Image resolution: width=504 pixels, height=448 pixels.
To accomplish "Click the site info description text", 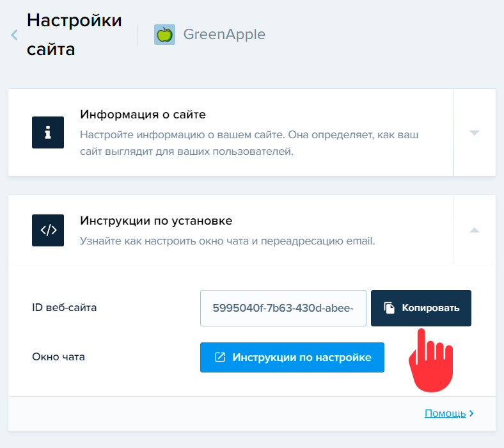I will pos(249,143).
